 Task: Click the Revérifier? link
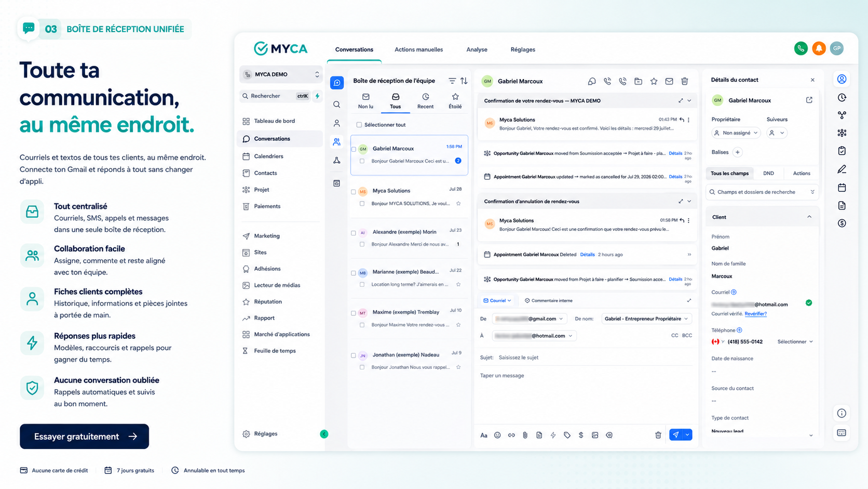(x=755, y=314)
